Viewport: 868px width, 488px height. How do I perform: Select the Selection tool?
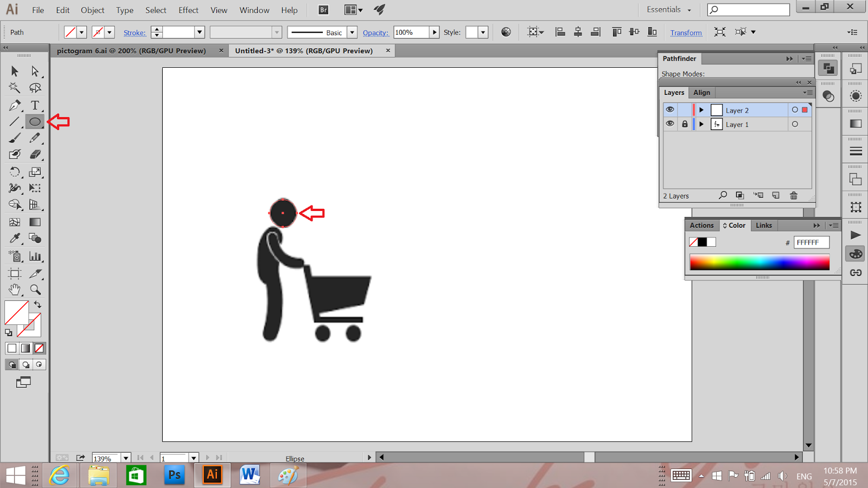[x=15, y=71]
